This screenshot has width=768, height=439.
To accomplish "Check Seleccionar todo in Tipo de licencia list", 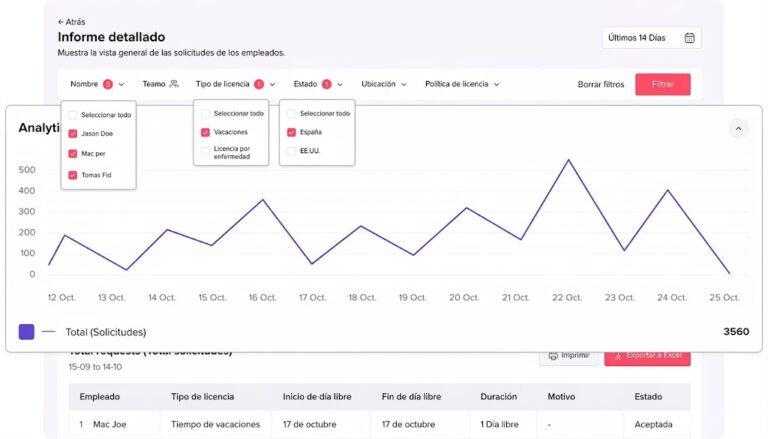I will pos(206,114).
